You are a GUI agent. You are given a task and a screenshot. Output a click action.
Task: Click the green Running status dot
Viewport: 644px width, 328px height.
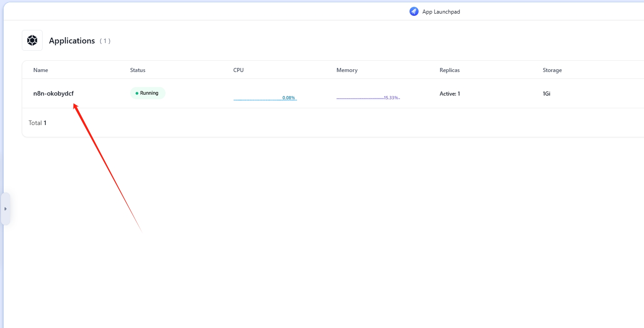pyautogui.click(x=137, y=93)
